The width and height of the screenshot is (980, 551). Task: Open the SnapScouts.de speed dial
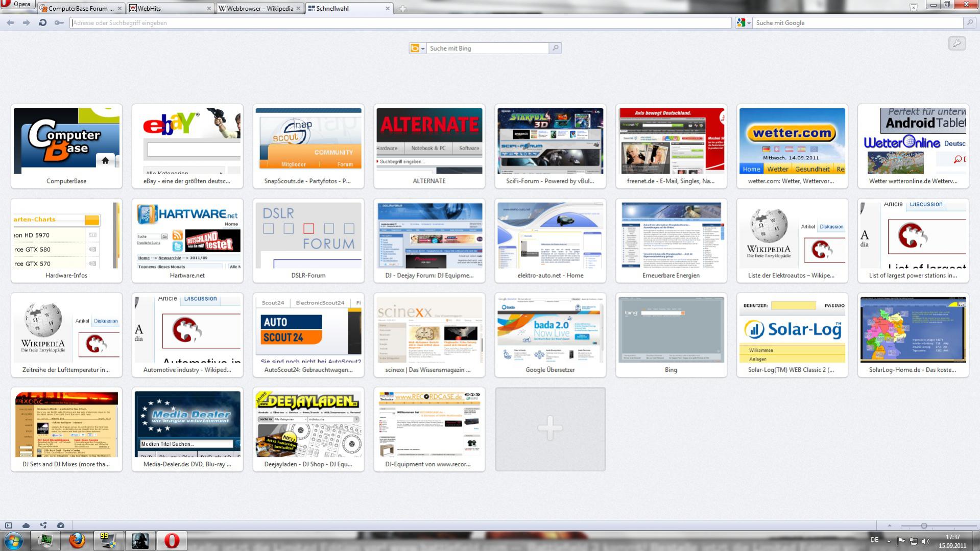pyautogui.click(x=308, y=147)
